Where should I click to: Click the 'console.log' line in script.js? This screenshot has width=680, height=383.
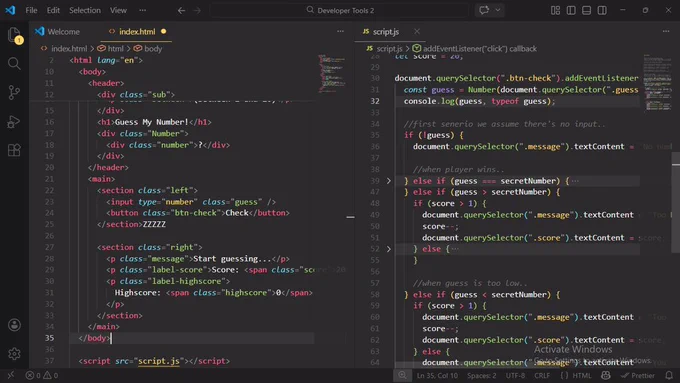(x=479, y=101)
